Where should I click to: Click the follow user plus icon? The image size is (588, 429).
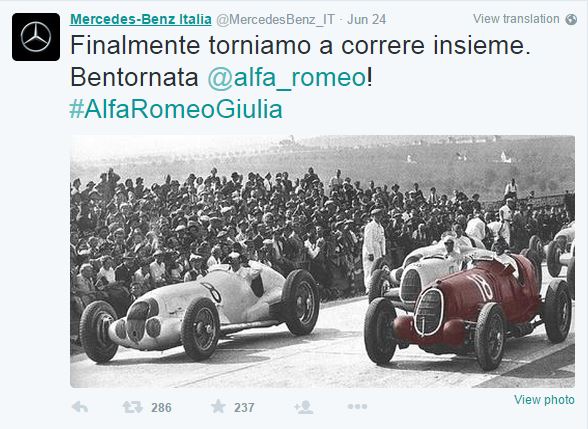304,407
